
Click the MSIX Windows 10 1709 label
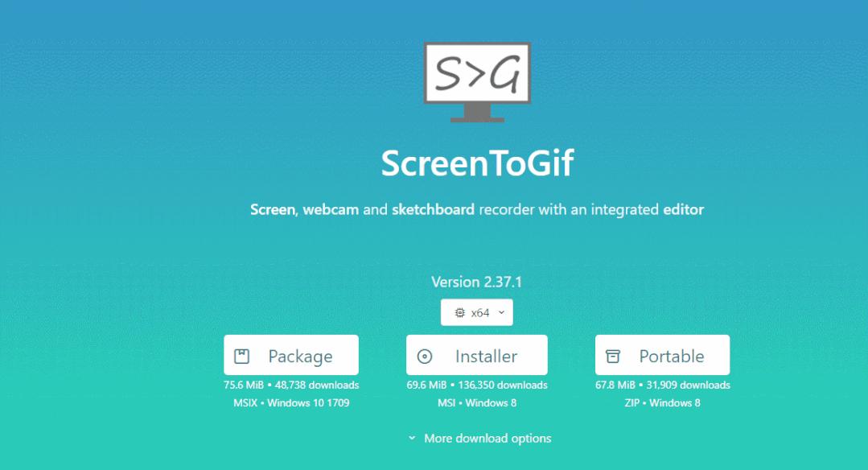tap(291, 402)
